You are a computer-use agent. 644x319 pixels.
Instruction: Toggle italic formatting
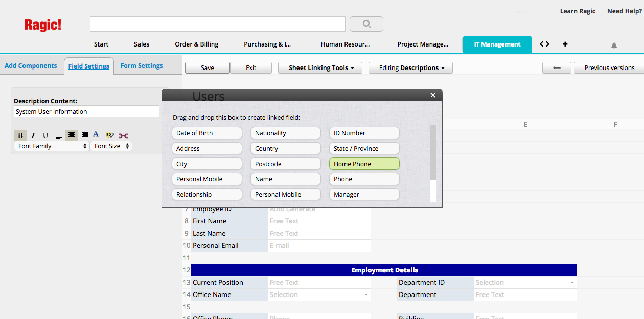pos(33,135)
